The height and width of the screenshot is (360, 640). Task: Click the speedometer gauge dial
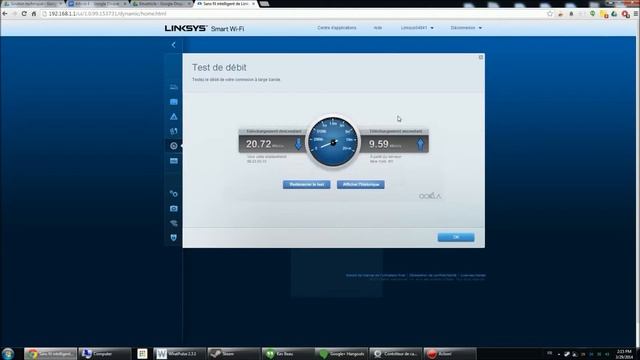click(333, 142)
